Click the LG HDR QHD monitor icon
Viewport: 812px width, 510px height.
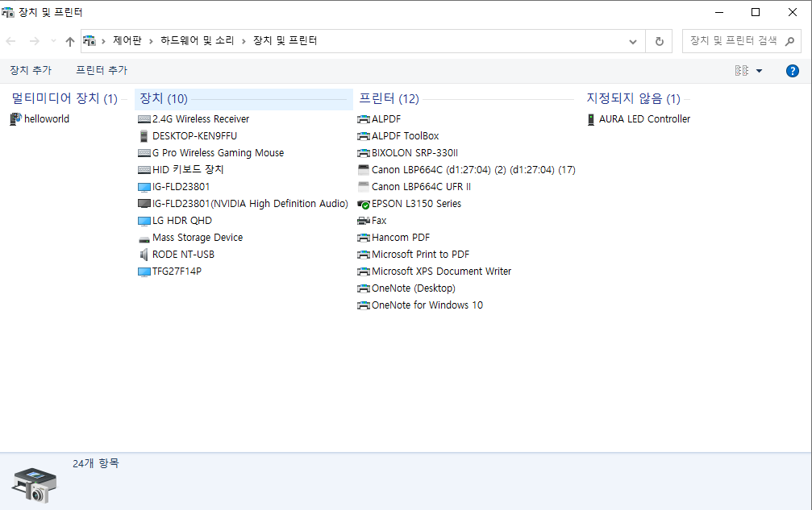coord(144,221)
